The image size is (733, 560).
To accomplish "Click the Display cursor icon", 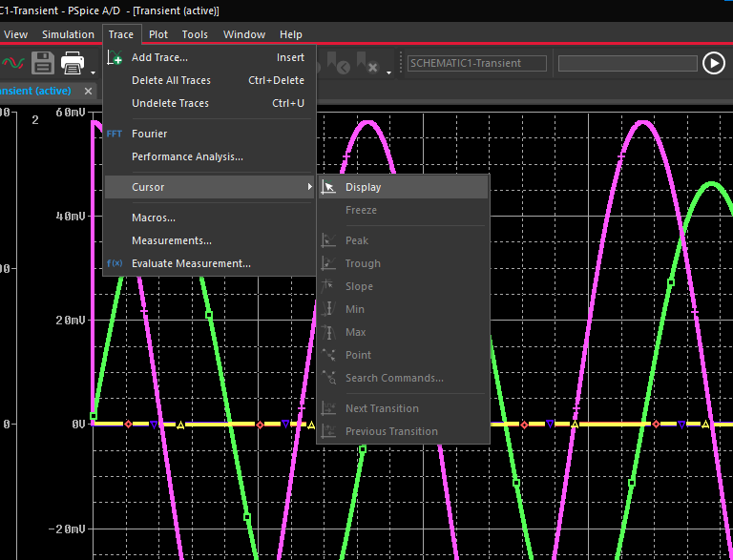I will tap(329, 187).
